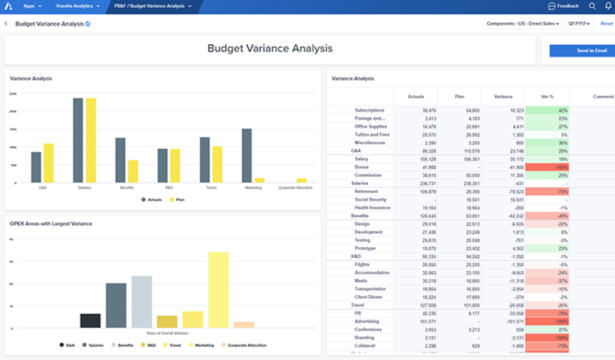Select the Transportation row label
Screen dimensions: 615x360
click(370, 289)
